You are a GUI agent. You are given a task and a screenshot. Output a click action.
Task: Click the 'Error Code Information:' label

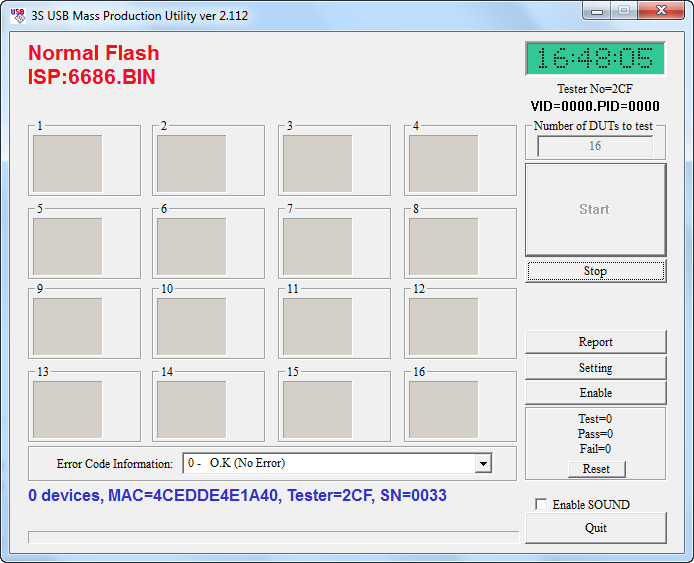(115, 464)
